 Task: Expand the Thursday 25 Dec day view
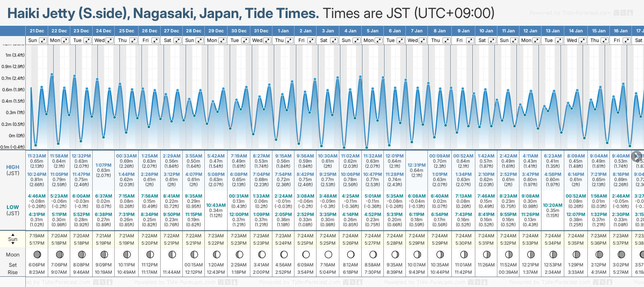click(x=133, y=40)
